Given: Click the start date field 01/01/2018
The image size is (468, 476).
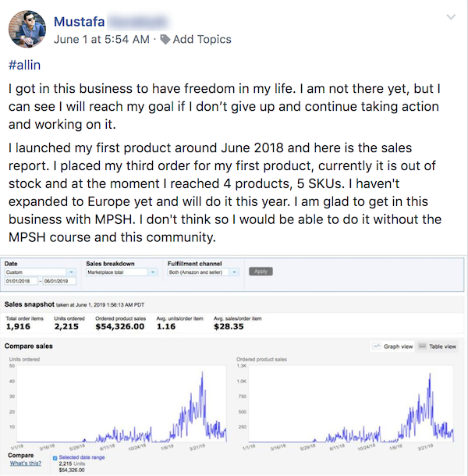Looking at the screenshot, I should 19,281.
